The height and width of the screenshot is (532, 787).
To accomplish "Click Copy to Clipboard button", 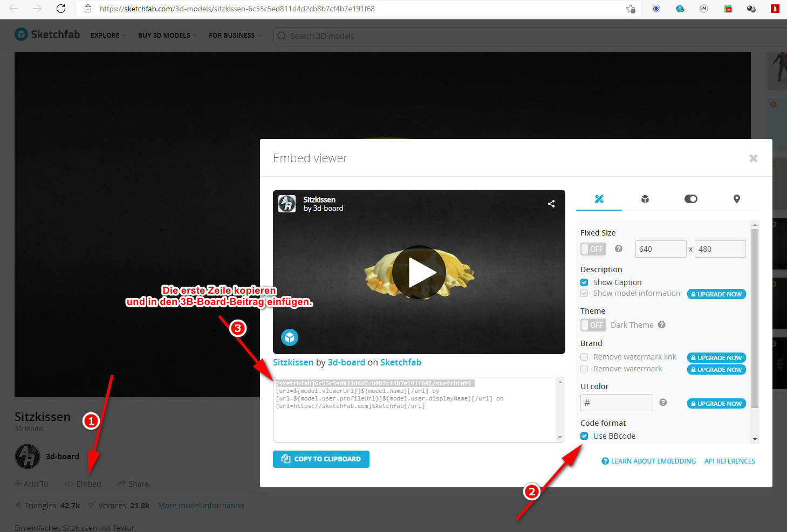I will tap(321, 459).
